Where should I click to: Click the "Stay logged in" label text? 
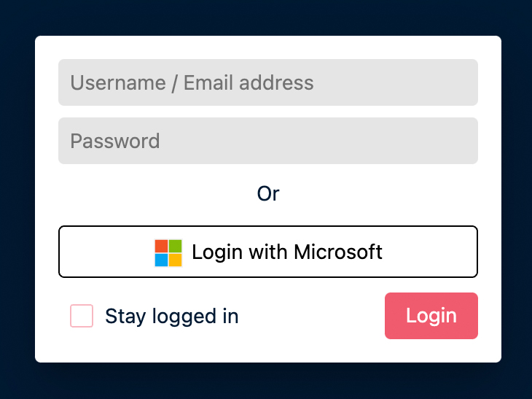(x=172, y=316)
